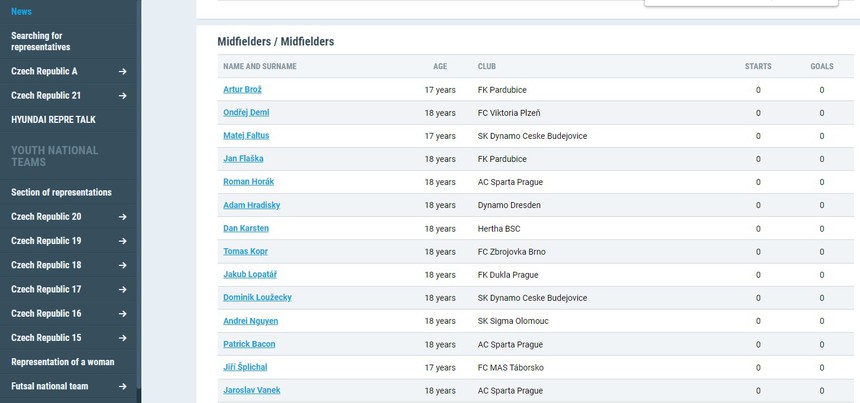This screenshot has width=860, height=403.
Task: Expand Czech Republic 19 submenu arrow
Action: coord(122,241)
